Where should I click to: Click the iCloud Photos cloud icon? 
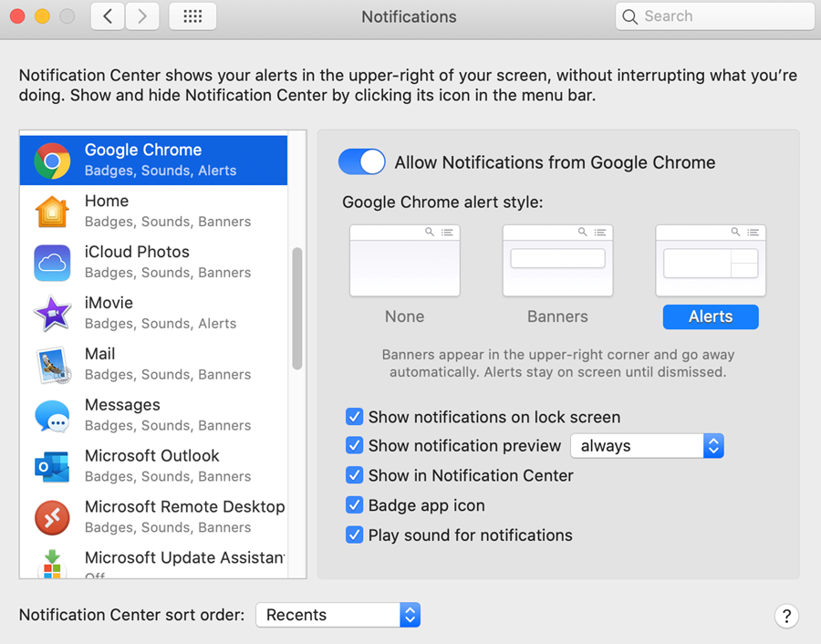point(52,263)
